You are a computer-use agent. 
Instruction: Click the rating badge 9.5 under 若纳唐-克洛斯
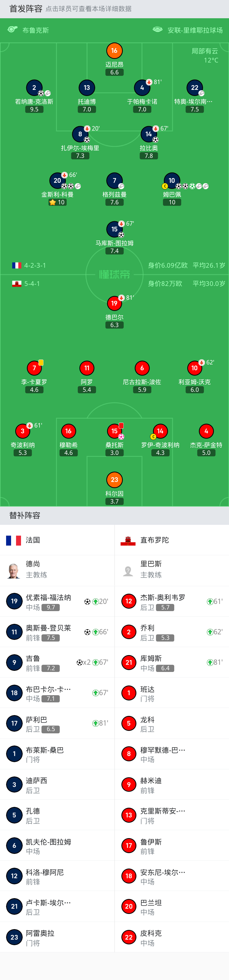pyautogui.click(x=34, y=109)
